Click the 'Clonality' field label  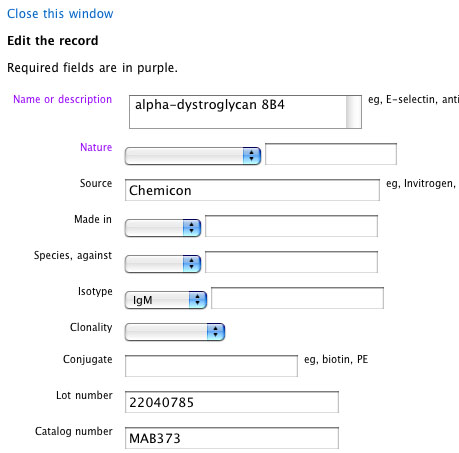91,327
